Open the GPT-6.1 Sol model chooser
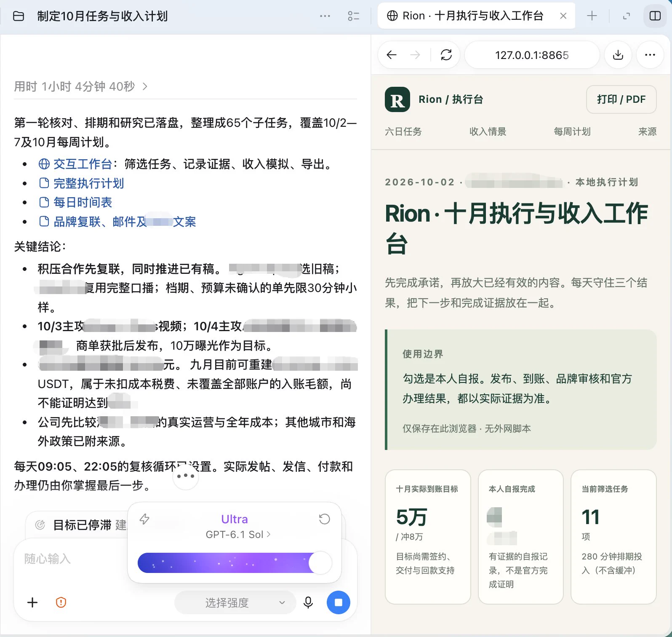The image size is (672, 637). (x=238, y=534)
